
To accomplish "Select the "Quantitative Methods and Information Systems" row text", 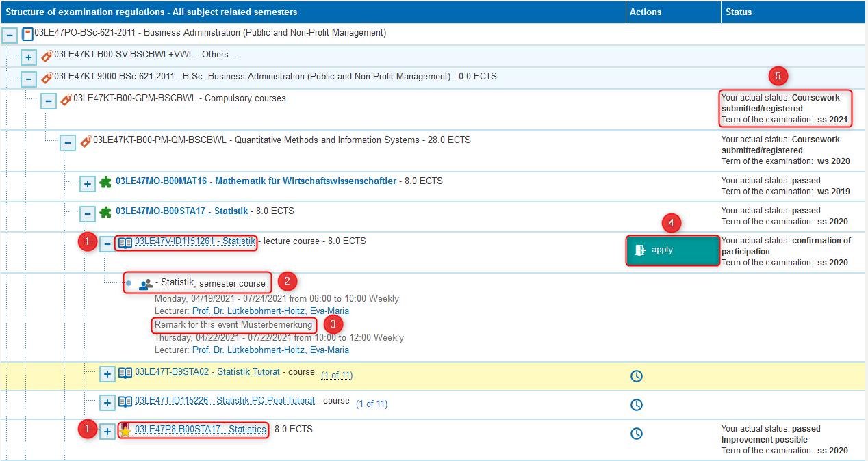I will (282, 140).
